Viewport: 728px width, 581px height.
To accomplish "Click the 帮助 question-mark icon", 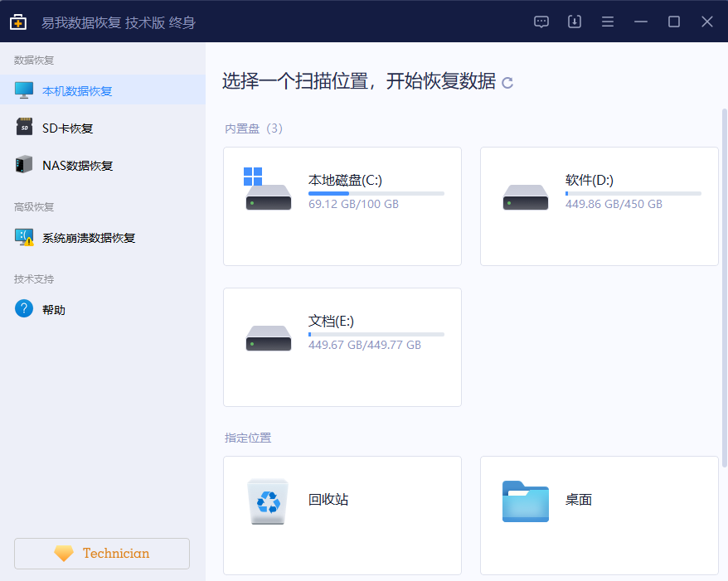I will click(23, 308).
